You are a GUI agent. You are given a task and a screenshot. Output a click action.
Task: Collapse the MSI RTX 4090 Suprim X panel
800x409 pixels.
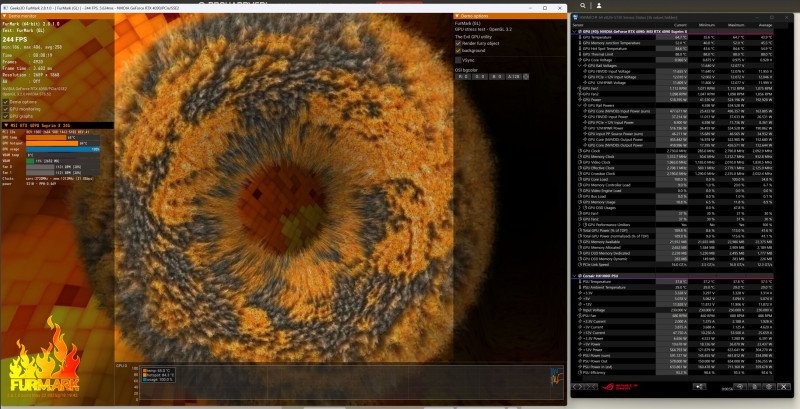click(5, 125)
